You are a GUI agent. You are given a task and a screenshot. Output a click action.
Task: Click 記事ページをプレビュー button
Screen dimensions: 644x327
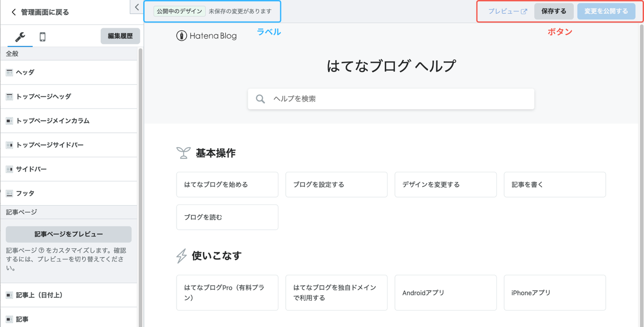click(69, 234)
